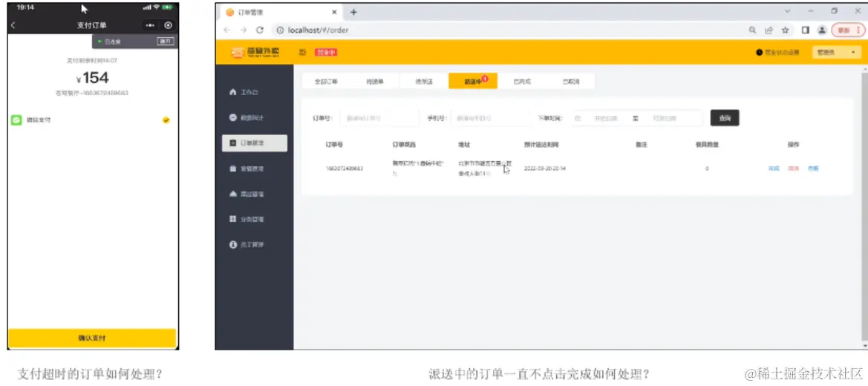Click the browser back arrow
Viewport: 868px width, 386px height.
point(226,30)
